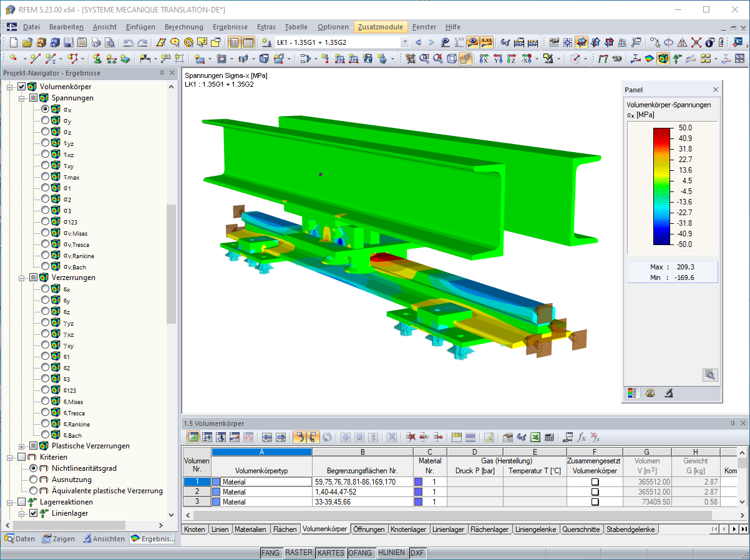Screen dimensions: 750x560
Task: Save the model with floppy disk icon
Action: (69, 43)
